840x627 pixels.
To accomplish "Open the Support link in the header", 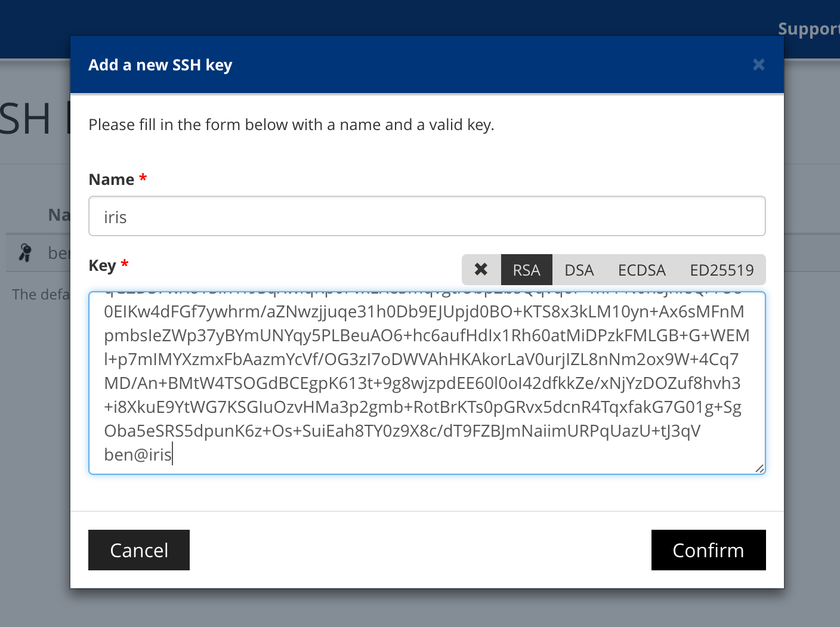I will pyautogui.click(x=808, y=29).
